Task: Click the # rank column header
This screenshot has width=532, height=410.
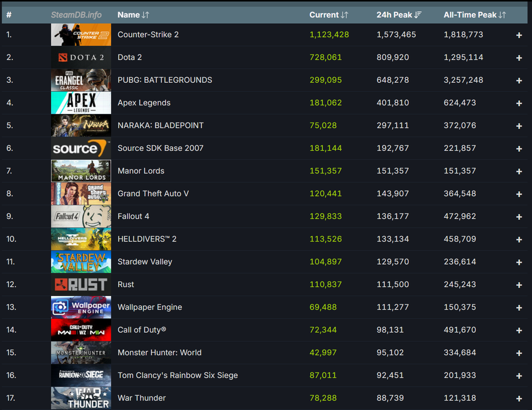Action: click(x=9, y=15)
